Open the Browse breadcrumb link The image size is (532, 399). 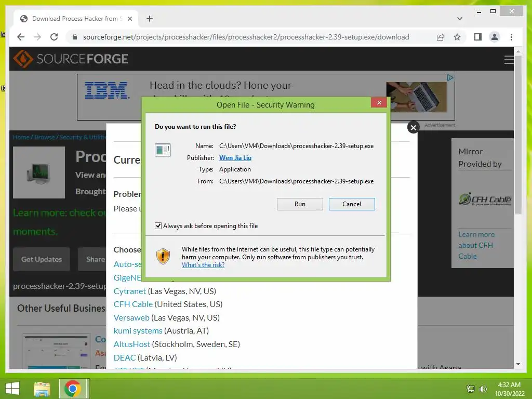(x=45, y=137)
